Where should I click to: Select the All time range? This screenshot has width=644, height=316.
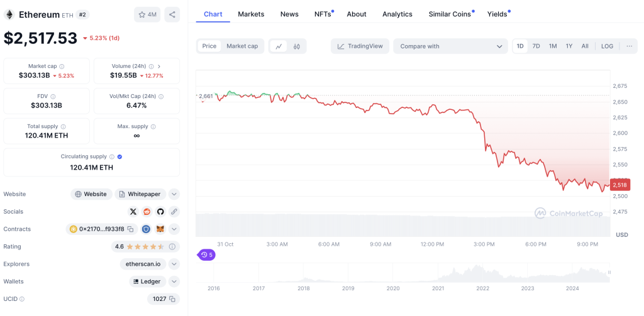[585, 46]
